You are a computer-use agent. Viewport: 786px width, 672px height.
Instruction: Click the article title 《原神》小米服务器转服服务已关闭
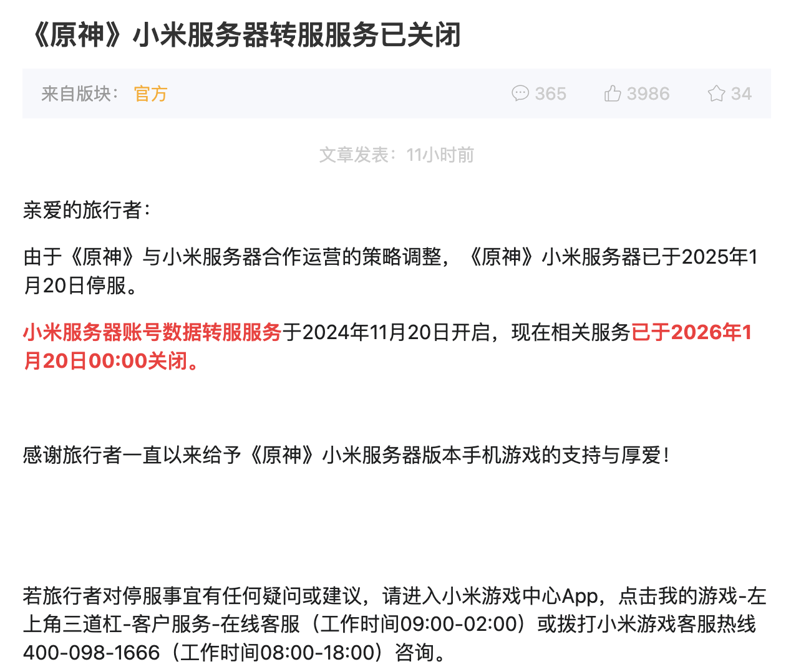[244, 34]
